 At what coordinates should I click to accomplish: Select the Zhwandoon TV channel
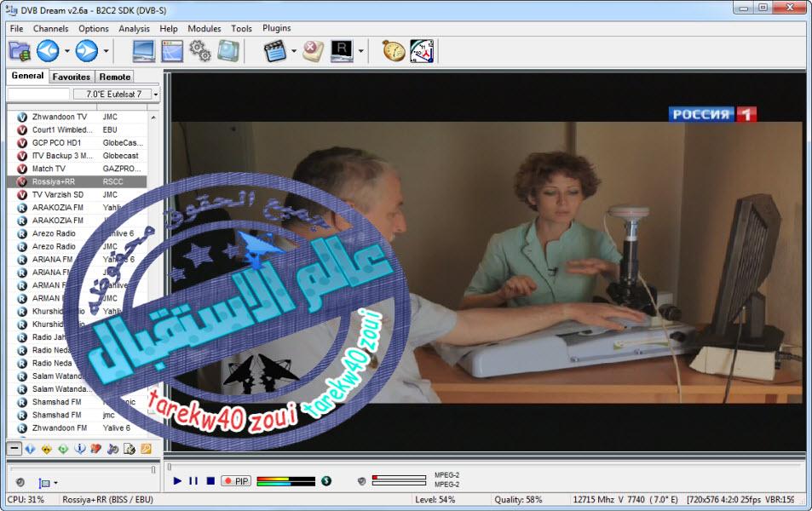pos(78,117)
